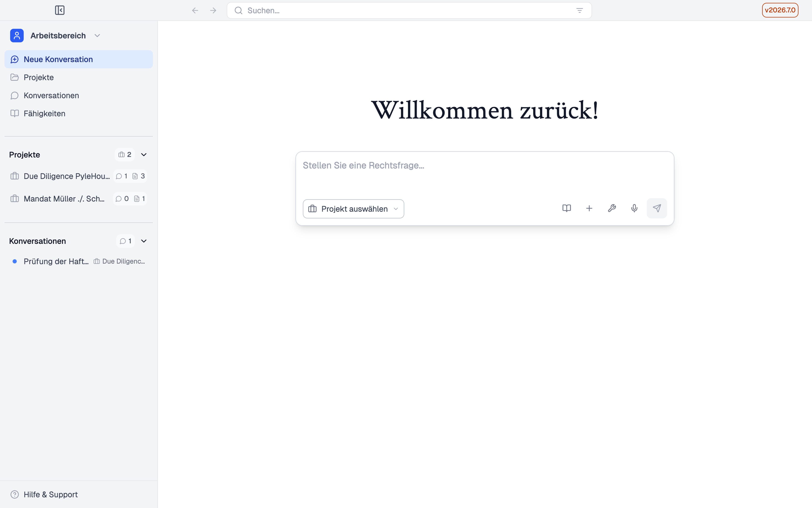Open search filter options icon
The height and width of the screenshot is (508, 812).
pyautogui.click(x=579, y=10)
